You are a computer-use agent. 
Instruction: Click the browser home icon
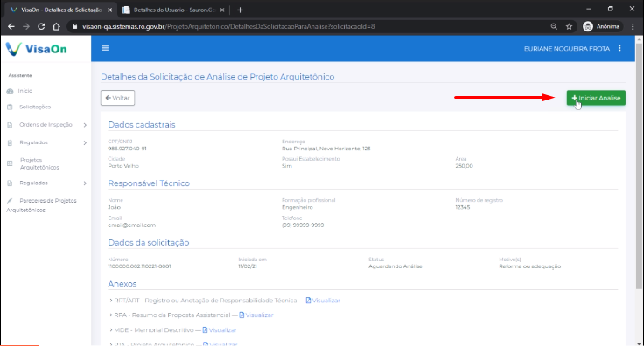click(56, 26)
